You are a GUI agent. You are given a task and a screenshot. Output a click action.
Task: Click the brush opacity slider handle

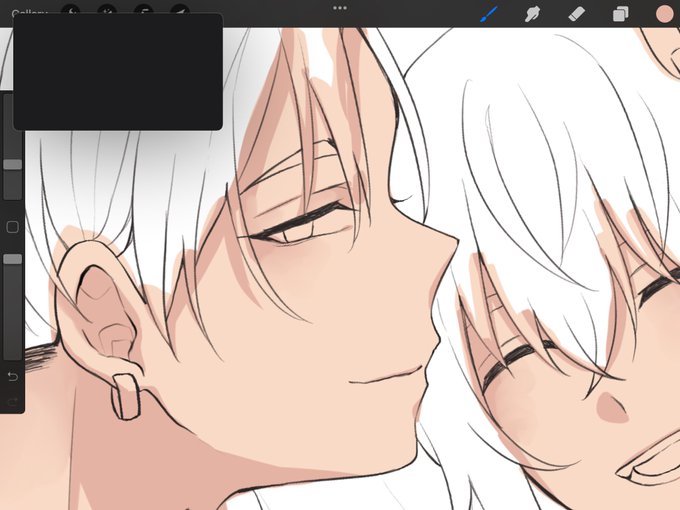coord(13,259)
